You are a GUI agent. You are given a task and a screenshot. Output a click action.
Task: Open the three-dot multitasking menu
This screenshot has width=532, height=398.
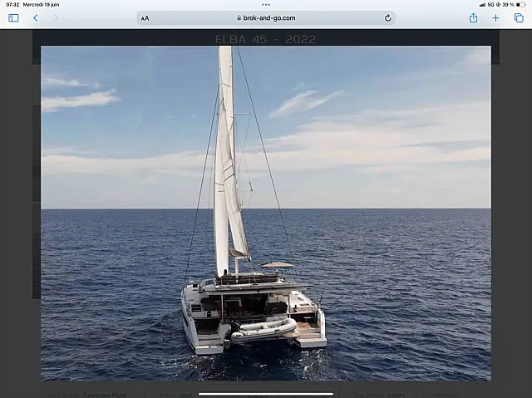click(266, 5)
